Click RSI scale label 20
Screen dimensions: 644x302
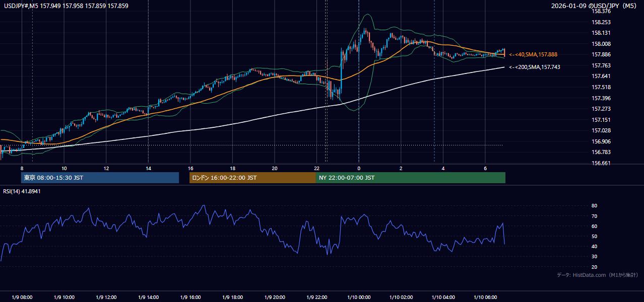click(x=594, y=267)
